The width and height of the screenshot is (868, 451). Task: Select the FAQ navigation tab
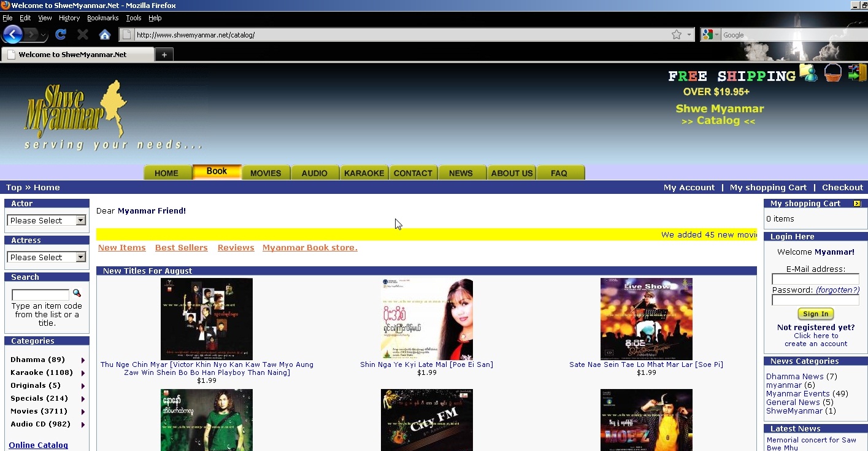559,173
